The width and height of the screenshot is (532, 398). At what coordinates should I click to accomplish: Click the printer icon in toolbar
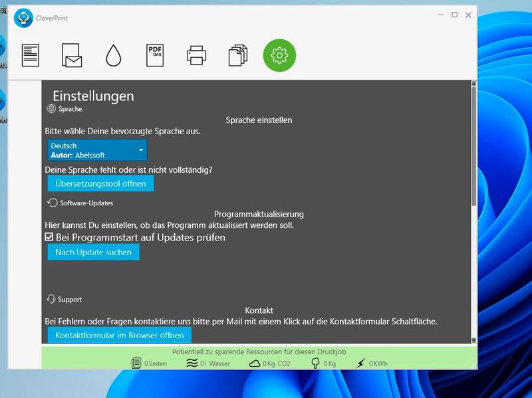[196, 55]
